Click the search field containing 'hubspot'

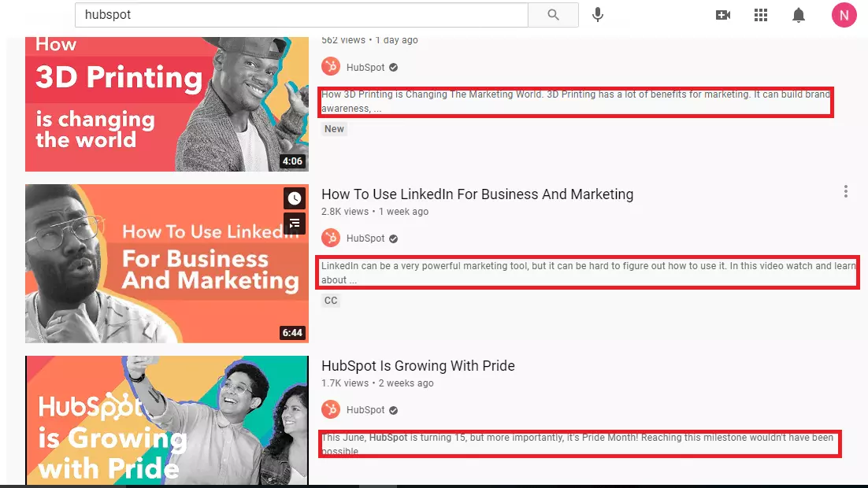click(301, 15)
